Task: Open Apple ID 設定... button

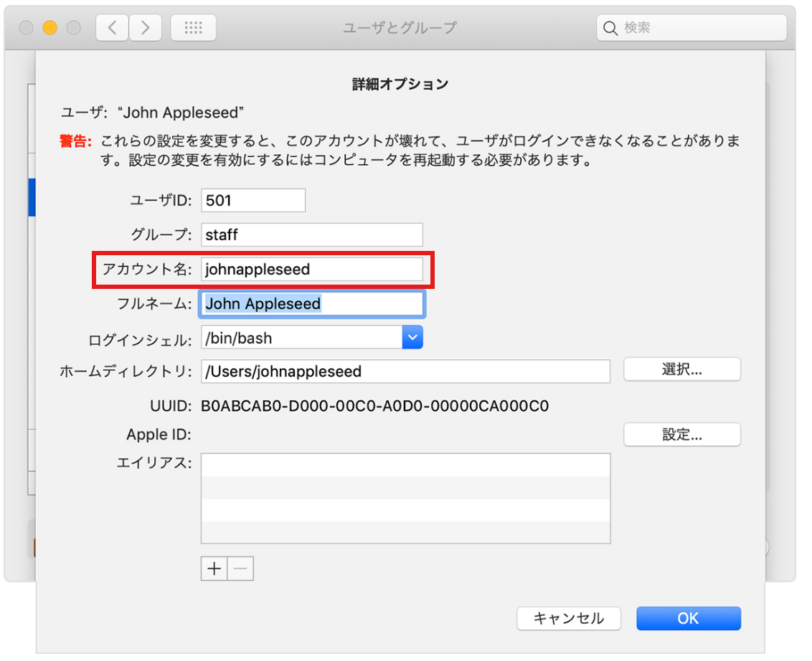Action: (681, 434)
